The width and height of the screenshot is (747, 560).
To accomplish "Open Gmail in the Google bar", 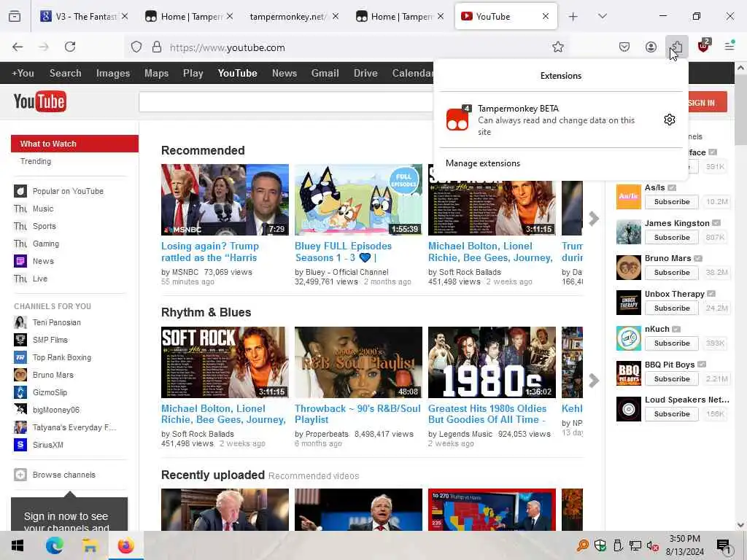I will pyautogui.click(x=325, y=74).
